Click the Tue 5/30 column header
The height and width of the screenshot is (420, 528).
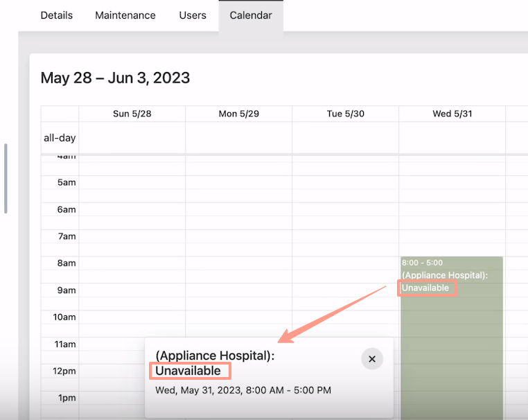point(346,114)
